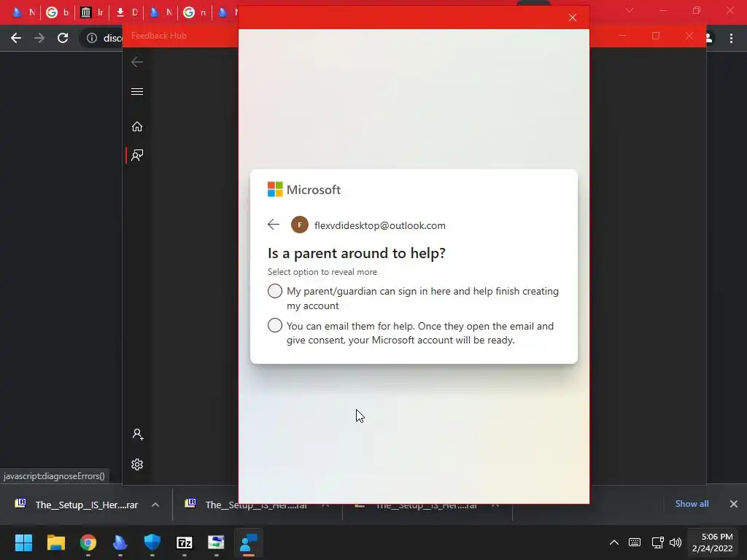This screenshot has width=747, height=560.
Task: Click the flexvdidesktop@outlook.com account text
Action: pyautogui.click(x=379, y=225)
